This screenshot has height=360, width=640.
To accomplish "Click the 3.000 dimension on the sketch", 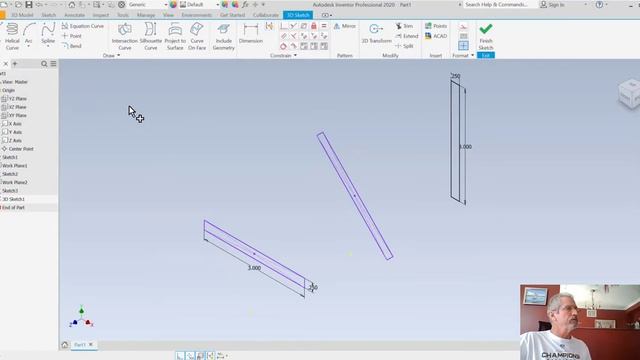I will (254, 268).
